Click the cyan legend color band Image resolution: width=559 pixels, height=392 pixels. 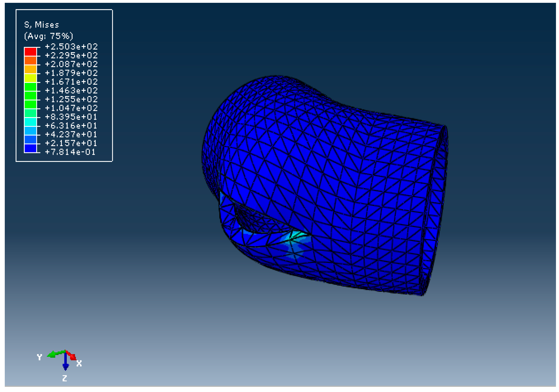(x=30, y=122)
